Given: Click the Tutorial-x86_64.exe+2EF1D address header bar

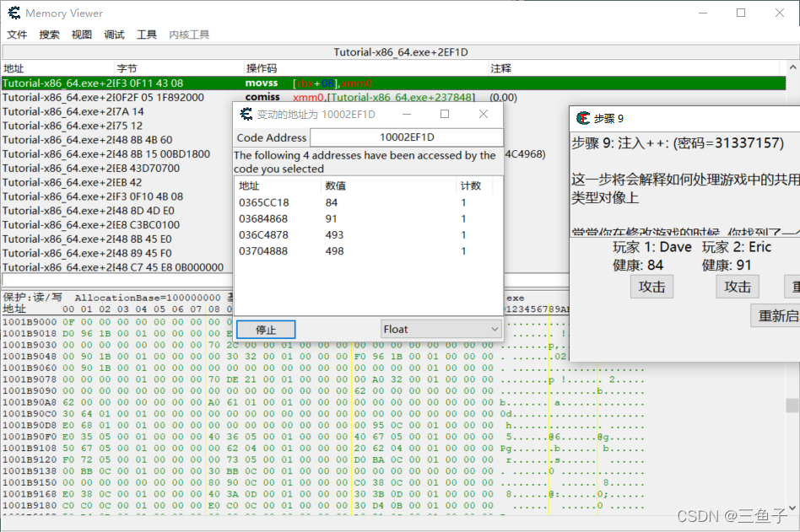Looking at the screenshot, I should click(401, 52).
